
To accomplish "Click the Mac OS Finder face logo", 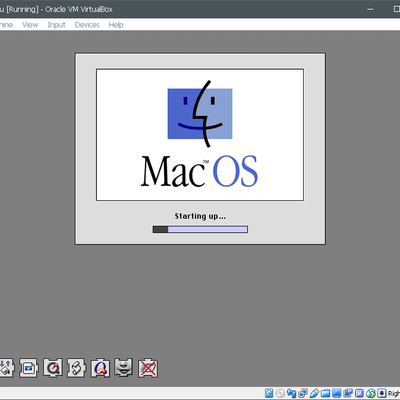I will pyautogui.click(x=200, y=114).
